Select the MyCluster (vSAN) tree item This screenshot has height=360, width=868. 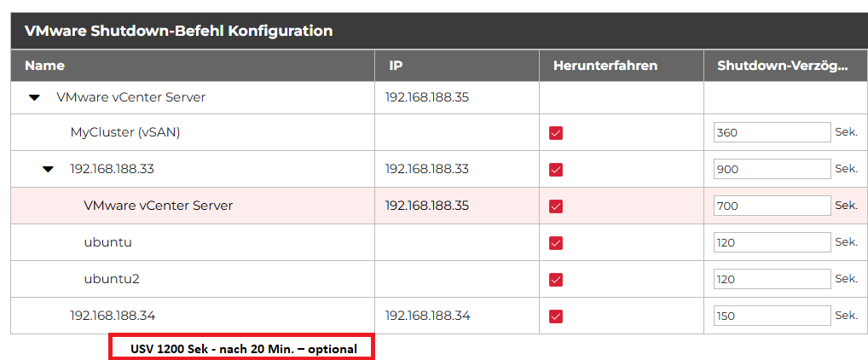pos(124,132)
